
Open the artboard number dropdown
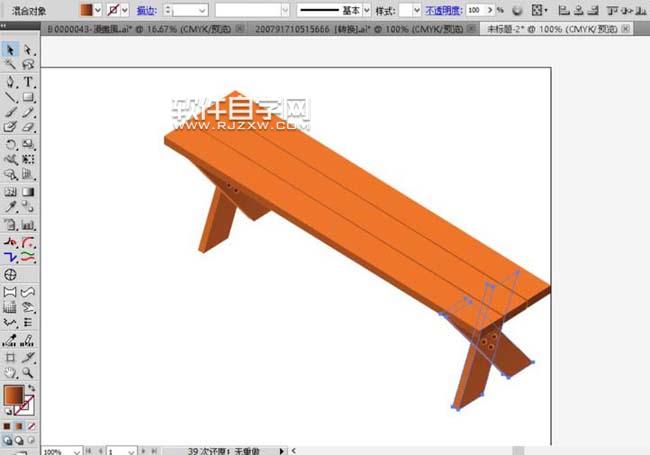click(131, 451)
